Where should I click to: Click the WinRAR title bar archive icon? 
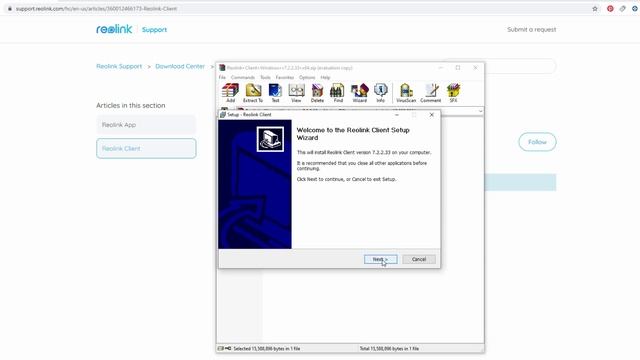(222, 68)
